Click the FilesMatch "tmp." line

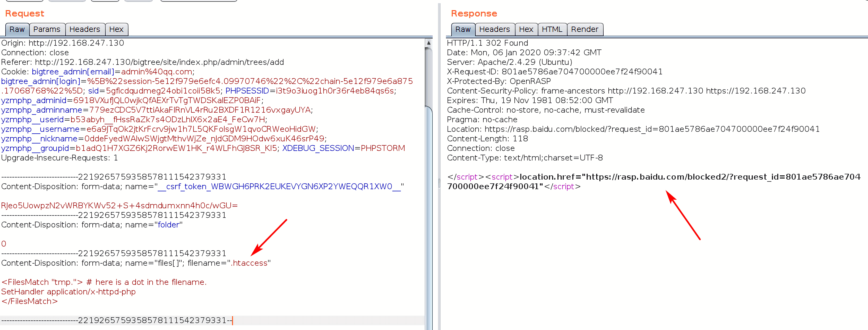coord(104,282)
